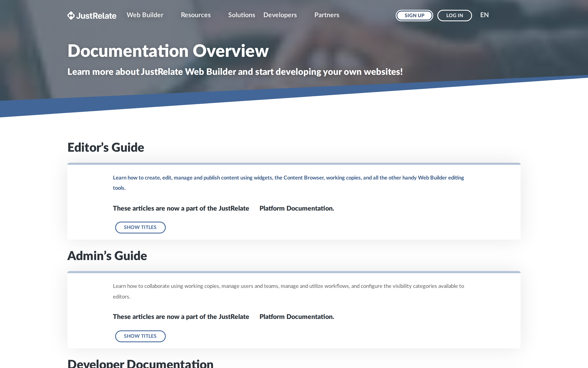Click the Editor's Guide description text
The height and width of the screenshot is (368, 588).
point(288,183)
